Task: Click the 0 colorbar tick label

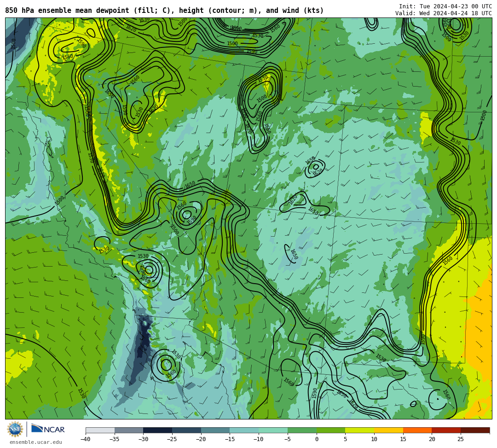Action: pos(316,439)
